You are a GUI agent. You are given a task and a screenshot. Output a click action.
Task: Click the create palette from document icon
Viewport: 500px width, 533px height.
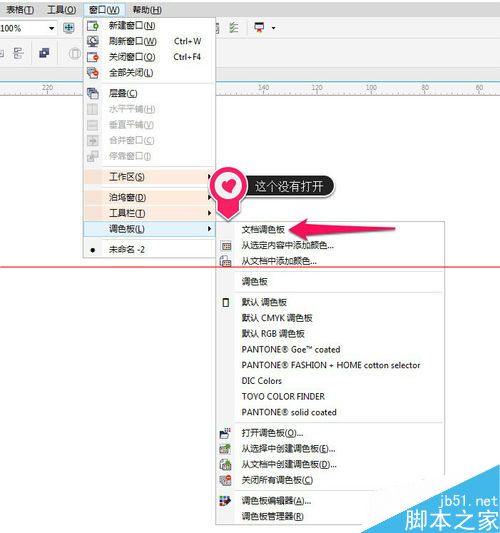[x=225, y=464]
